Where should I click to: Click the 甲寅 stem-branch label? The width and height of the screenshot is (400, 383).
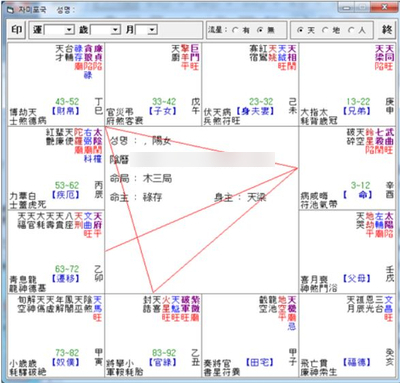[99, 357]
